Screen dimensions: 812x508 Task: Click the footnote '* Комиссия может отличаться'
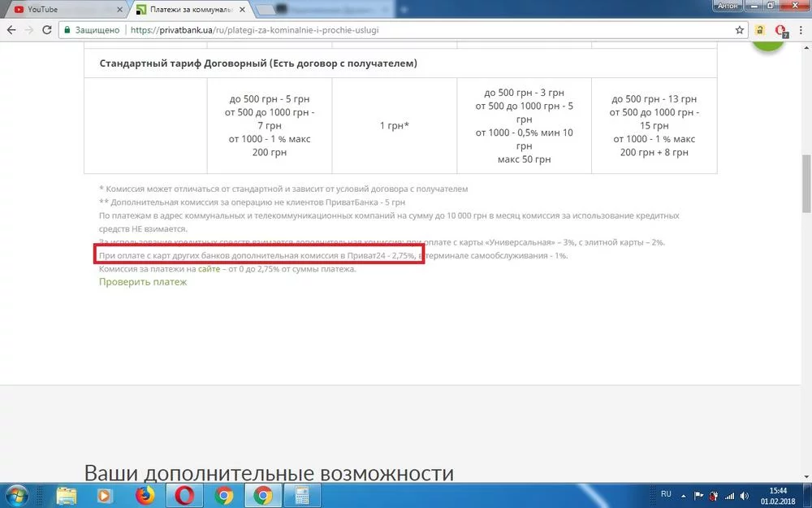tap(283, 189)
